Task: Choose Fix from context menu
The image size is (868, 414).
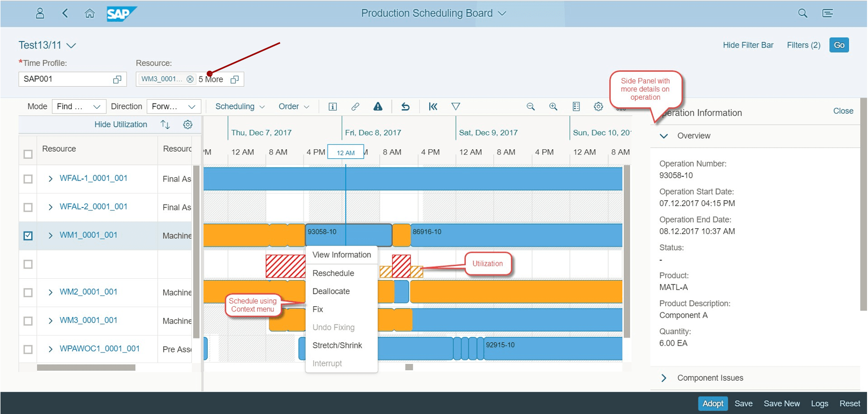Action: pyautogui.click(x=342, y=309)
